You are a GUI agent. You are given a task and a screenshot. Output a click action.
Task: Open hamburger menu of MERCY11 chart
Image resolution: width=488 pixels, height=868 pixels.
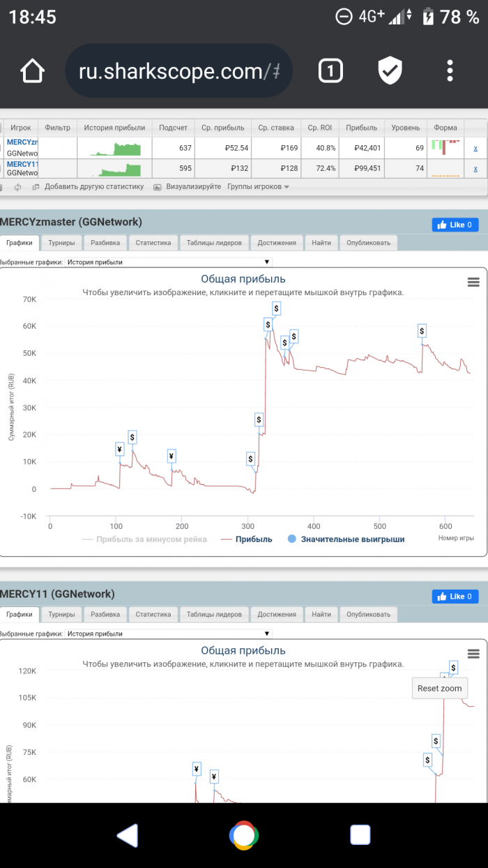point(473,654)
